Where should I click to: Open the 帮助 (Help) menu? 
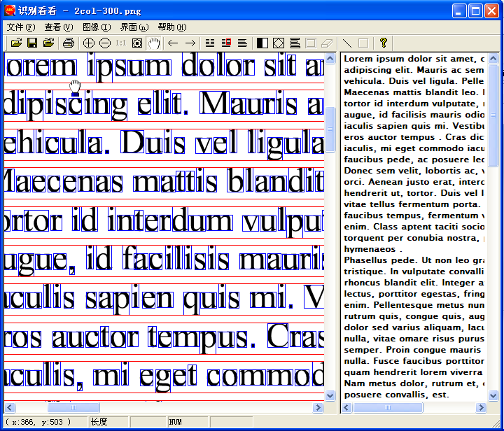coord(172,27)
